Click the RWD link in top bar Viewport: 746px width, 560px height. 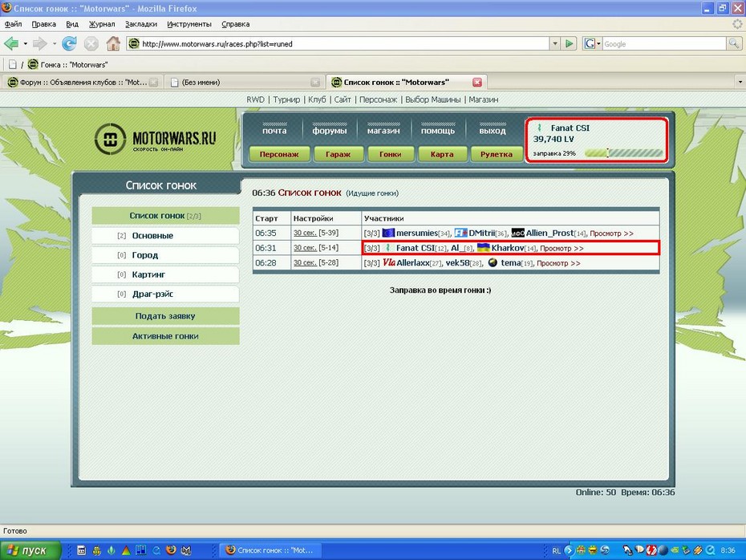click(256, 99)
